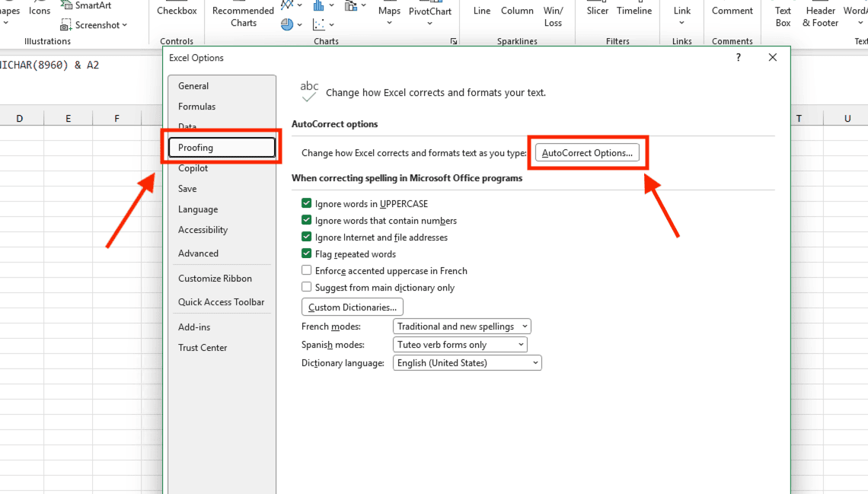
Task: Open the French modes dropdown
Action: click(461, 327)
